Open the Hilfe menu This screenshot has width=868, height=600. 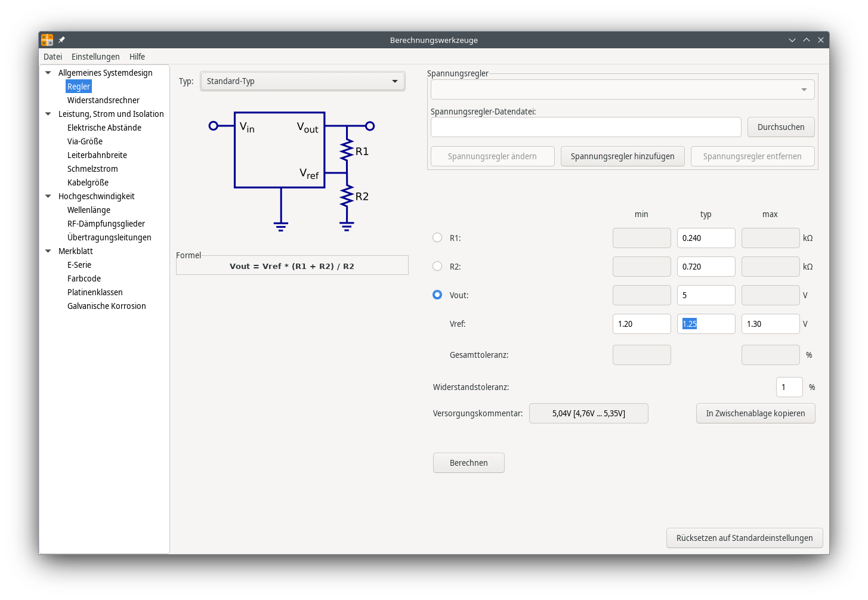point(137,57)
